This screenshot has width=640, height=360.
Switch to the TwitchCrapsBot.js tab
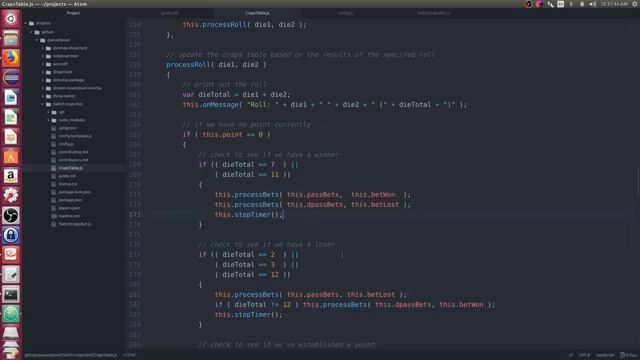tap(433, 13)
